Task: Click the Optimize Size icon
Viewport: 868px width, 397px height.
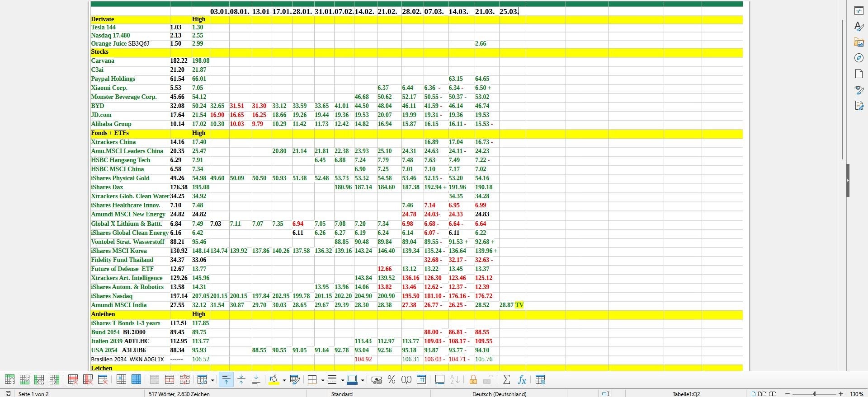Action: (202, 380)
